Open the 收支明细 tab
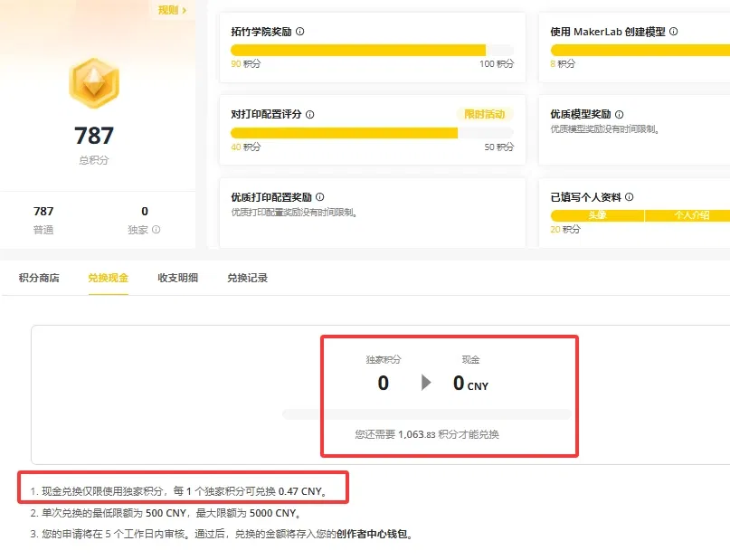730x560 pixels. [x=177, y=278]
